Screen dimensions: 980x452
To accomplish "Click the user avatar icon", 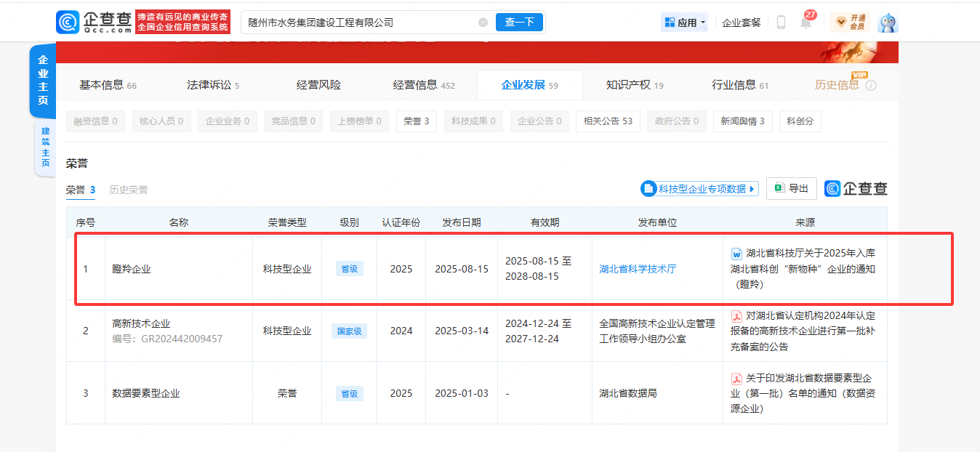I will 888,23.
